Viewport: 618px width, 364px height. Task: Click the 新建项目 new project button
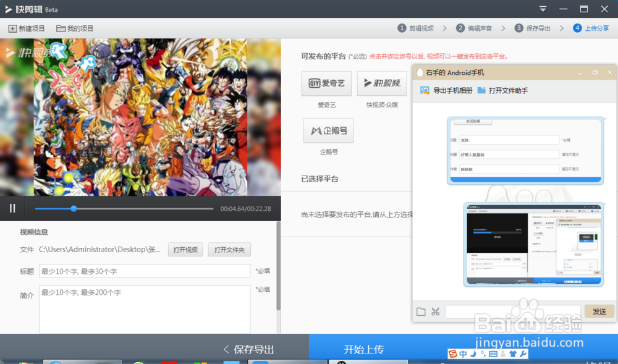(x=27, y=29)
